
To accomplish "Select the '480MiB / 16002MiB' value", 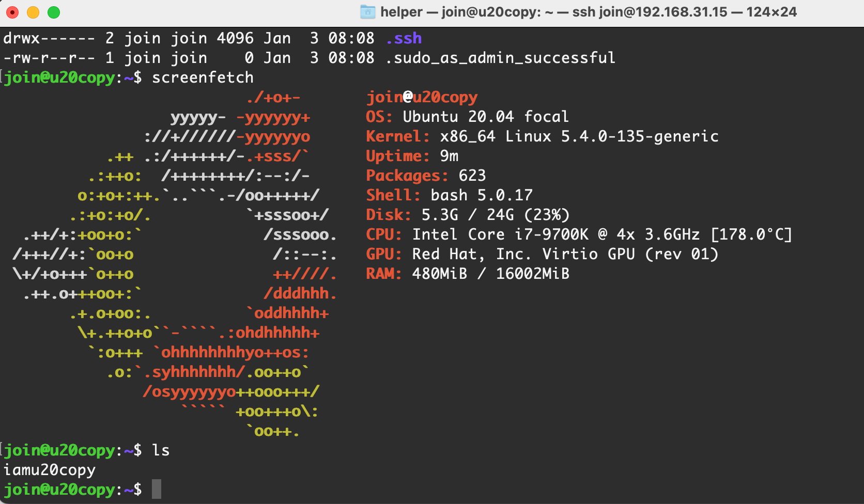I will click(x=491, y=274).
